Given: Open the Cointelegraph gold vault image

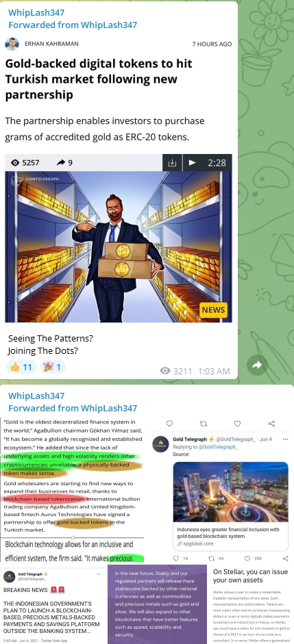Looking at the screenshot, I should [x=119, y=246].
